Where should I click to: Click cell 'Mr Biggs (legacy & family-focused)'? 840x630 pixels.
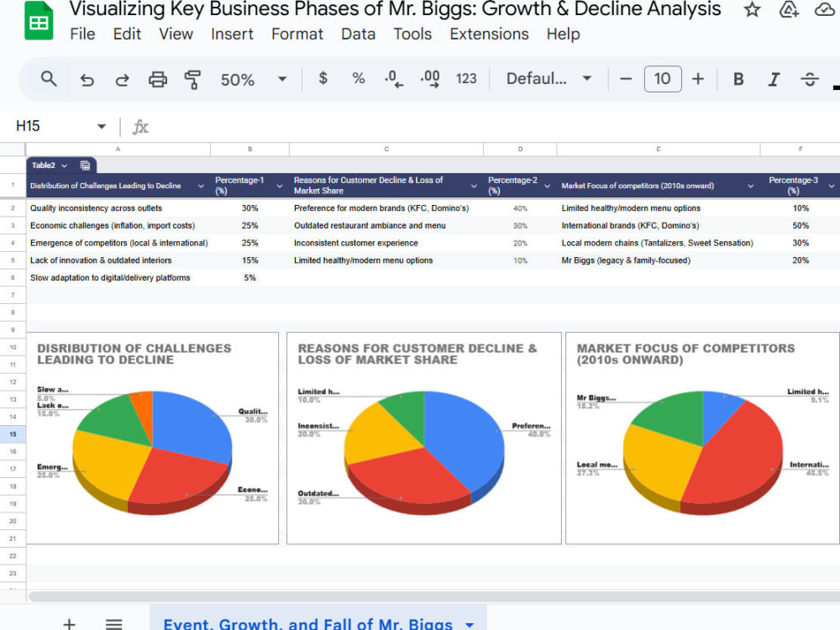click(x=659, y=260)
